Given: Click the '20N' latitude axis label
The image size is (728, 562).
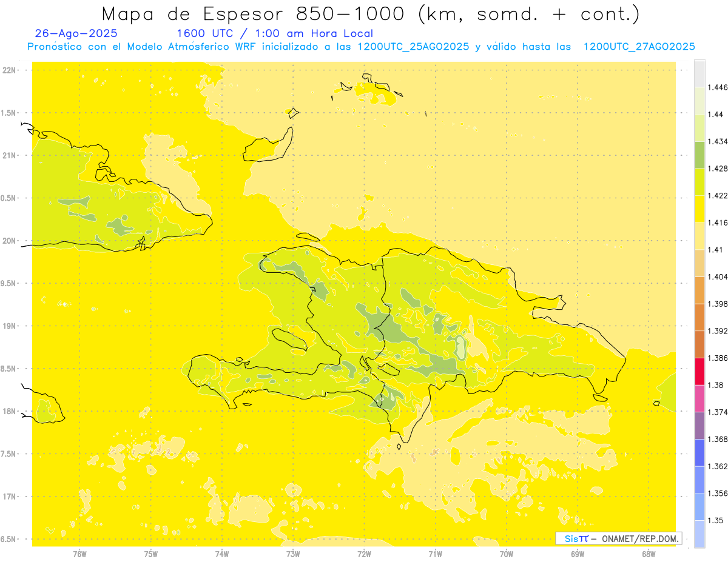Looking at the screenshot, I should (x=10, y=241).
